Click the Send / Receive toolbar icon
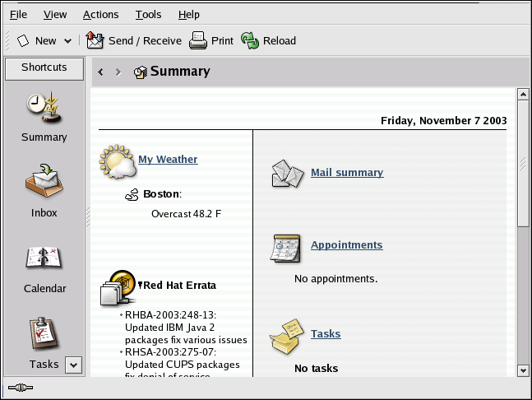Viewport: 532px width, 400px height. (x=95, y=40)
